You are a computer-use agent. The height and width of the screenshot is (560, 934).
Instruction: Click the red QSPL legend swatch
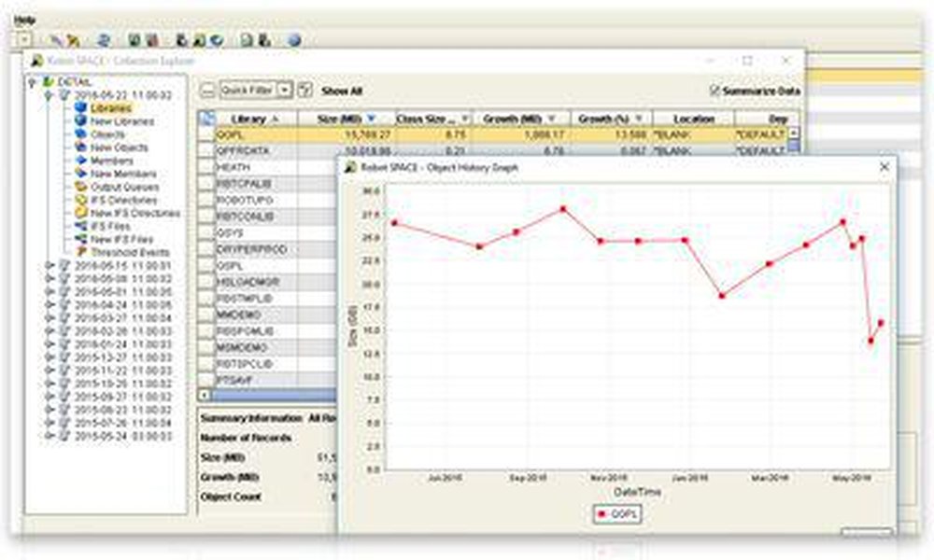tap(601, 513)
